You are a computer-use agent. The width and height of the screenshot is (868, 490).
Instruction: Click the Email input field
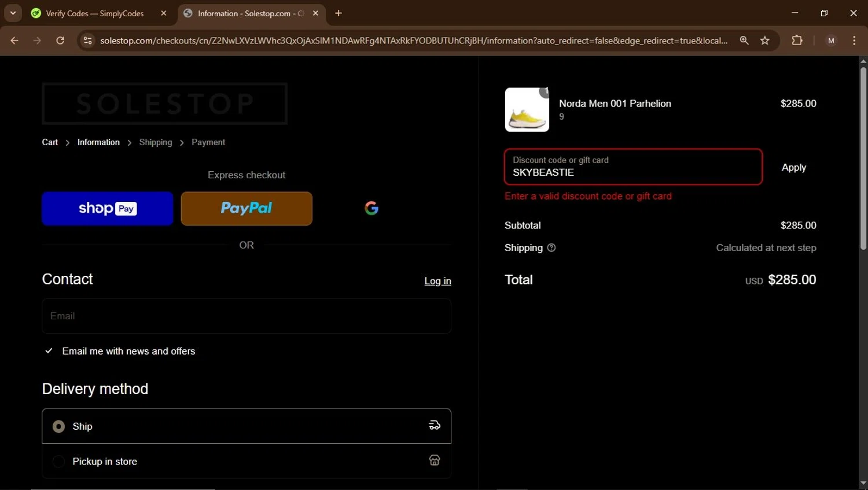[x=247, y=316]
